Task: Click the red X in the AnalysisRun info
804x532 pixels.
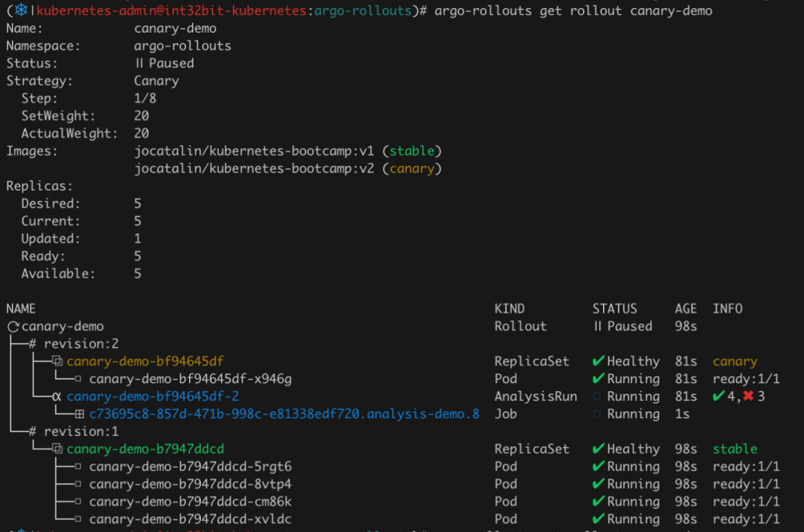Action: [x=748, y=397]
